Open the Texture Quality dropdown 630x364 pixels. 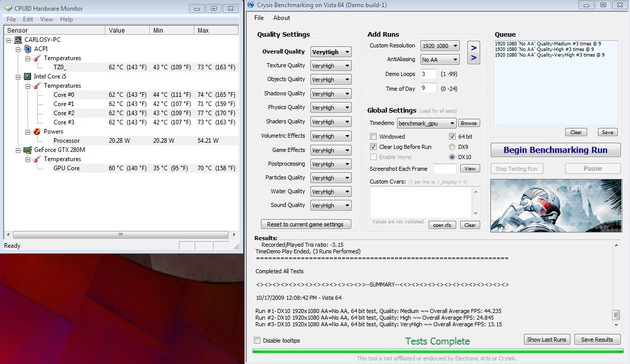331,66
